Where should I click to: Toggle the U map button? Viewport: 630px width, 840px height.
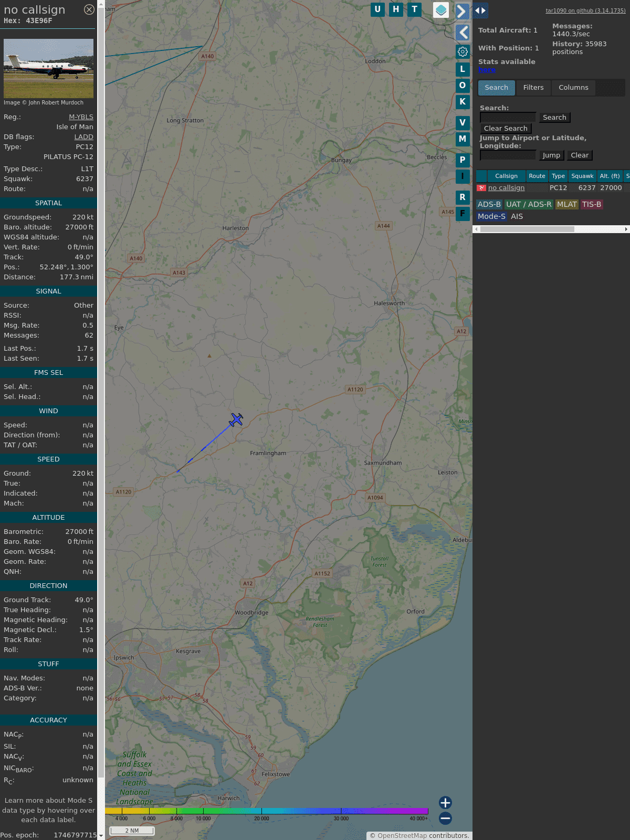(x=377, y=9)
